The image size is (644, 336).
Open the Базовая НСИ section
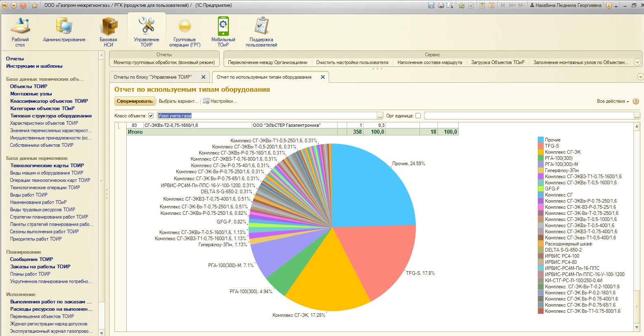coord(108,33)
